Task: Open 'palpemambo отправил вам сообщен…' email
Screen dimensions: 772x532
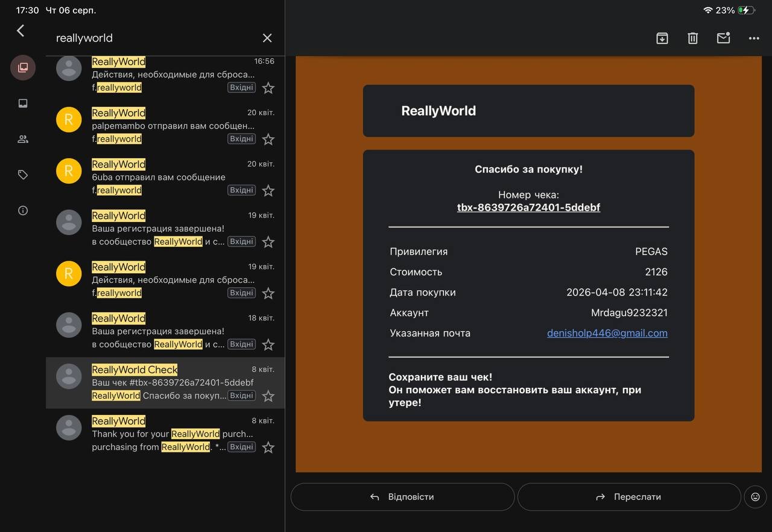Action: (165, 126)
